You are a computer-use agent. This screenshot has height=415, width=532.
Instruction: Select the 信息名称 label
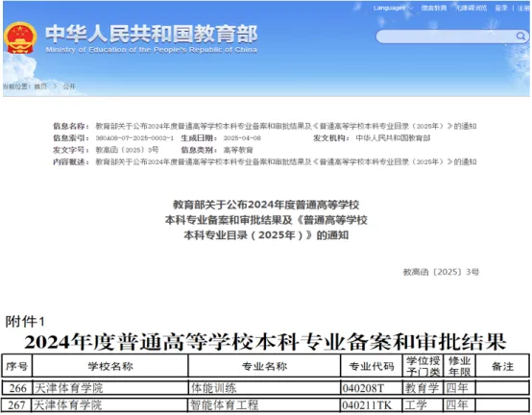tap(70, 126)
